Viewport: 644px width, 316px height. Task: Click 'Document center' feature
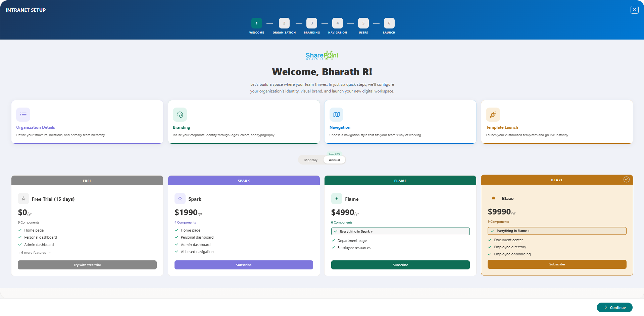[x=508, y=240]
